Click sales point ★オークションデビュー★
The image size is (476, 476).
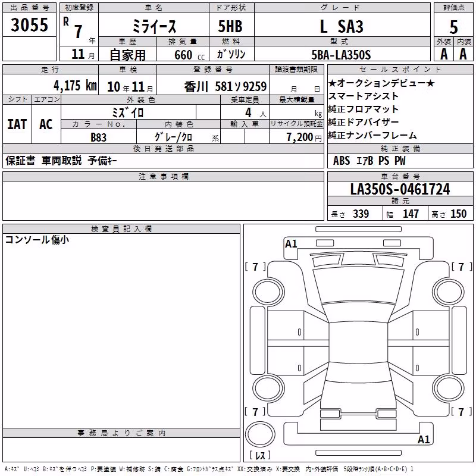(x=381, y=83)
